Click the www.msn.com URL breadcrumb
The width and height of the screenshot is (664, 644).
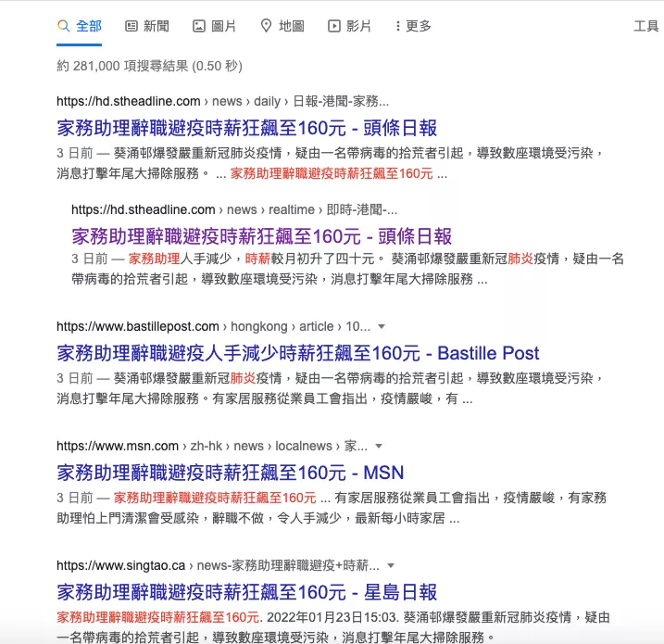[x=212, y=446]
